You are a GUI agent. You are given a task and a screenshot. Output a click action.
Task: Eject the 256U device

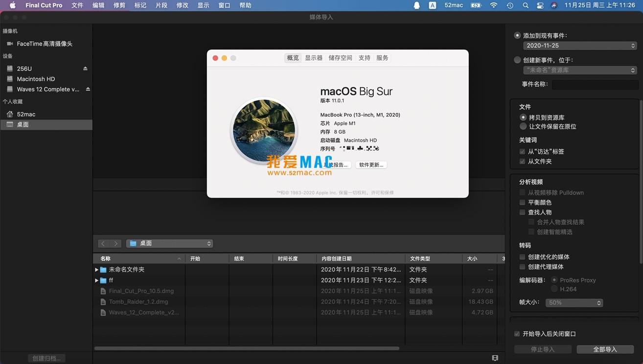[x=85, y=68]
